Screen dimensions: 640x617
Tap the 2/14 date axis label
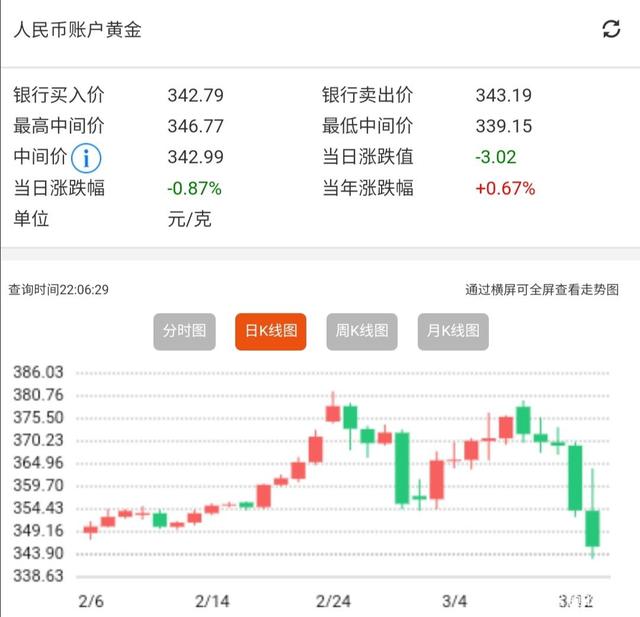212,601
